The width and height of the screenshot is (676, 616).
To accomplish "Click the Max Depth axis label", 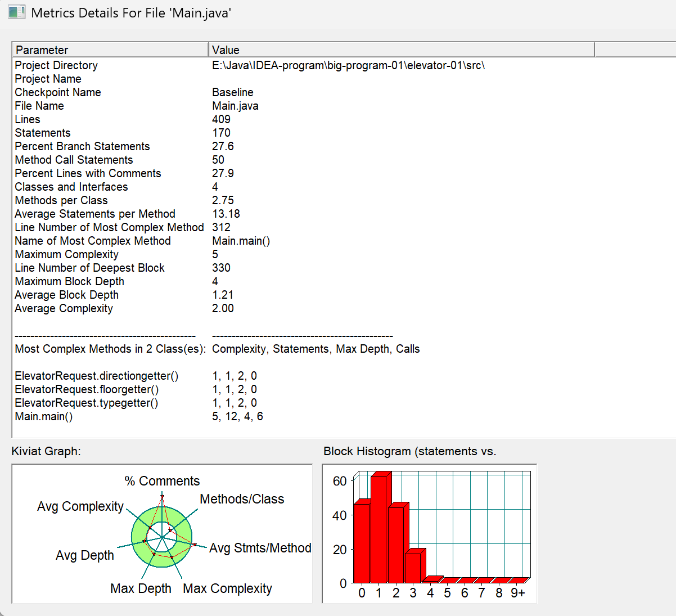I will click(x=141, y=588).
